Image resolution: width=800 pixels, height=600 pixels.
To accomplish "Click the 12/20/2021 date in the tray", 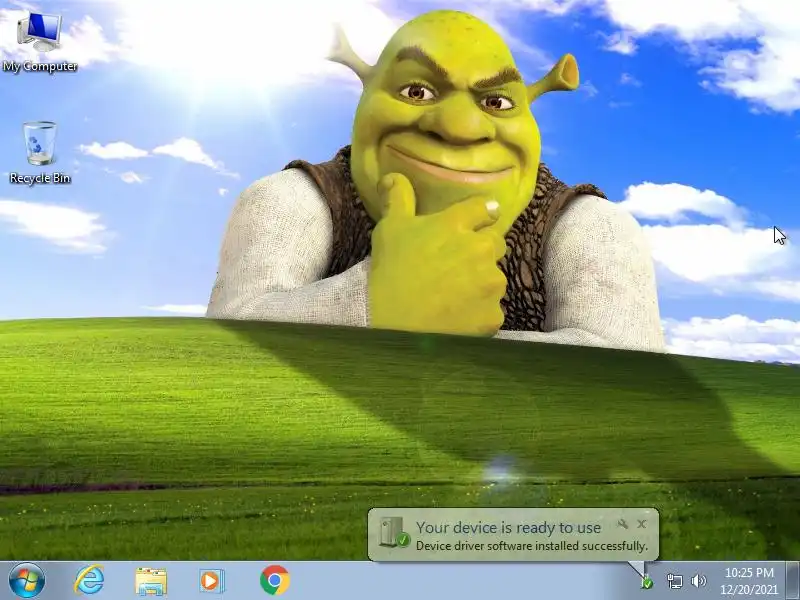I will [749, 590].
